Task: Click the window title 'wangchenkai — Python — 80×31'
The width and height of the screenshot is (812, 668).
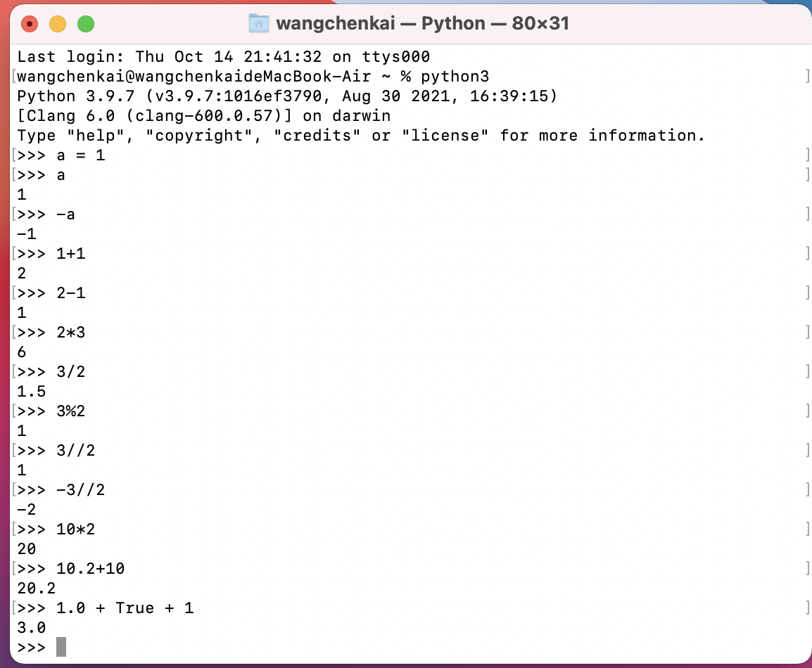Action: tap(423, 23)
